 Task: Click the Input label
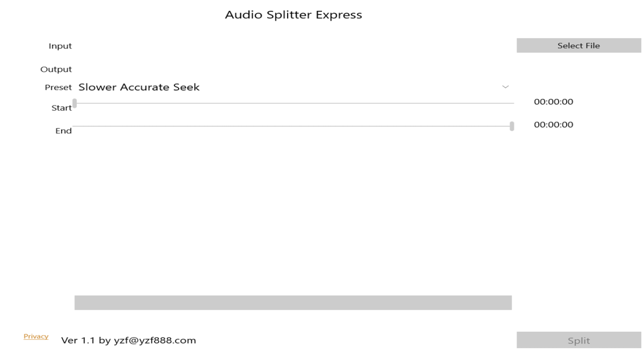(60, 46)
